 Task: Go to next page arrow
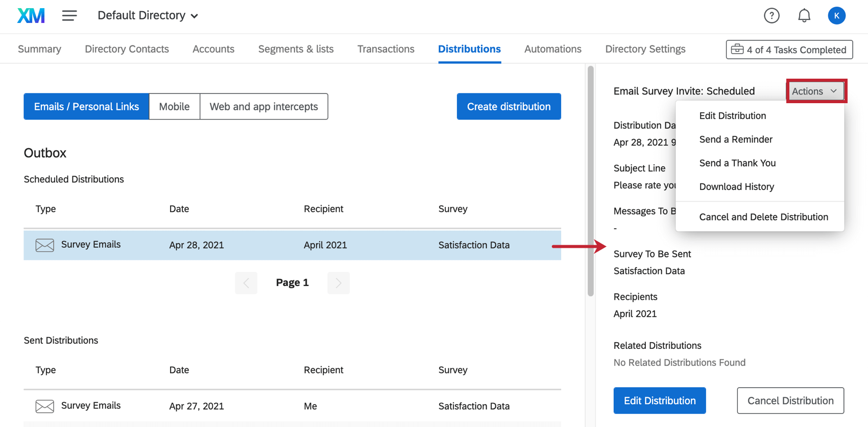pyautogui.click(x=338, y=283)
